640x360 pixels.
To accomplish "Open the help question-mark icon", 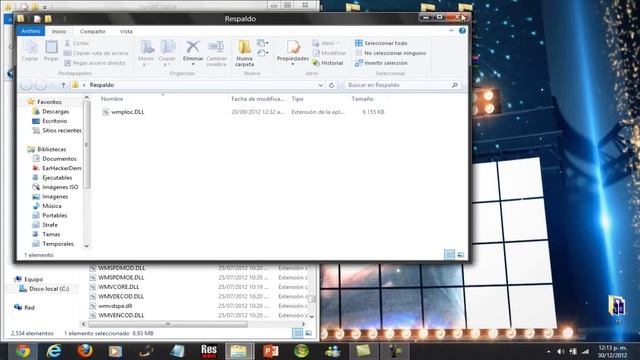I will [x=462, y=31].
